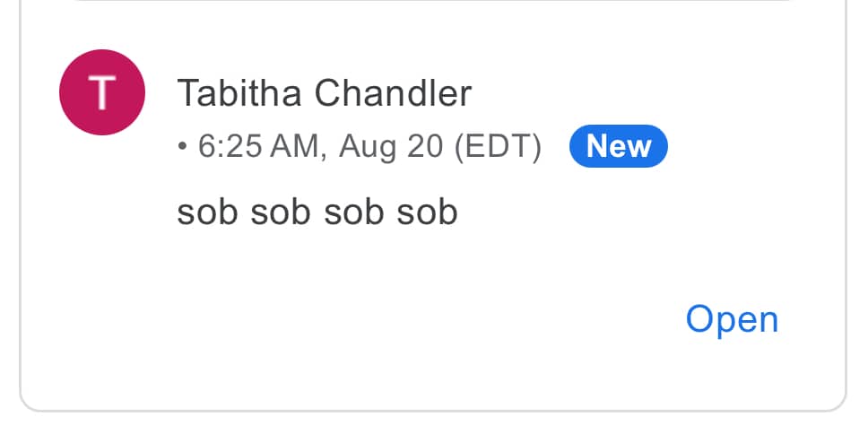Image resolution: width=868 pixels, height=425 pixels.
Task: Click the divider line above the comment
Action: [432, 1]
